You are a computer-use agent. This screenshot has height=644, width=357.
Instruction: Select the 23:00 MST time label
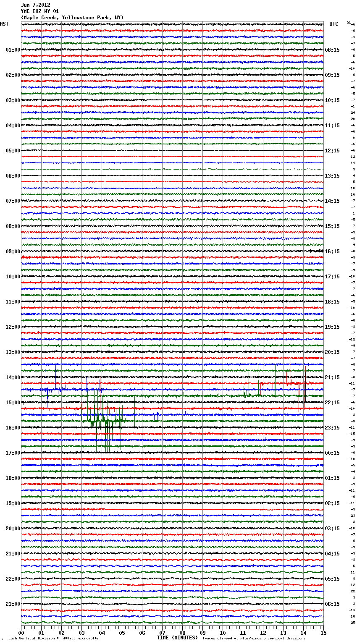point(13,604)
